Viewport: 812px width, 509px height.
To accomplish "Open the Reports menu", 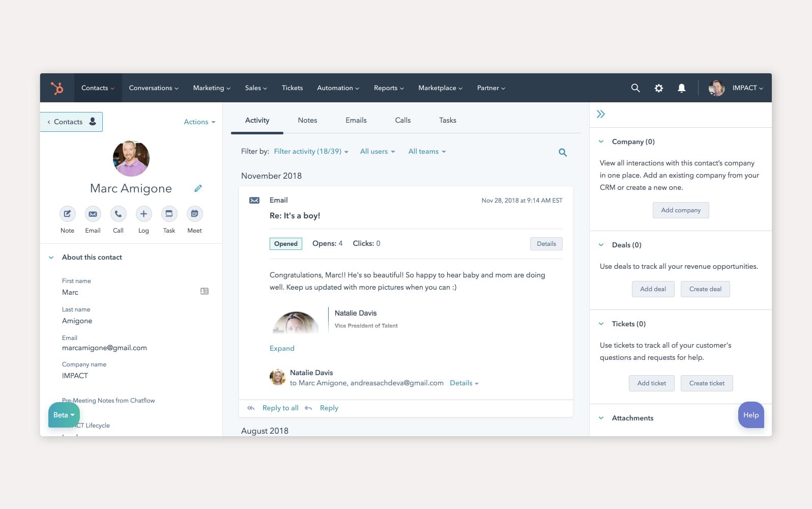I will click(x=389, y=88).
